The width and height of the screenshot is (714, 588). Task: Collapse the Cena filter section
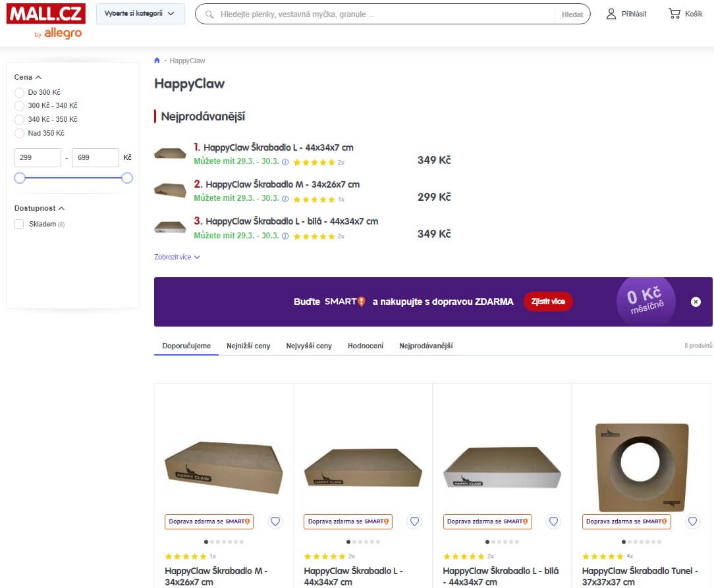[x=28, y=78]
